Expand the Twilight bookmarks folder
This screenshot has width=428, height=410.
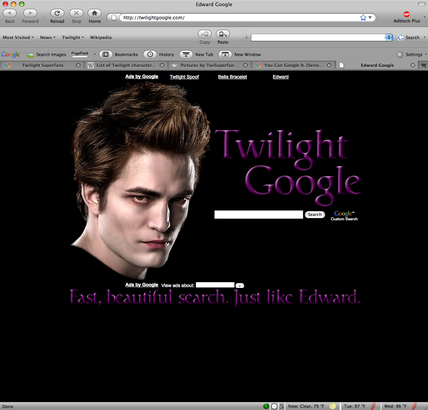pyautogui.click(x=73, y=37)
